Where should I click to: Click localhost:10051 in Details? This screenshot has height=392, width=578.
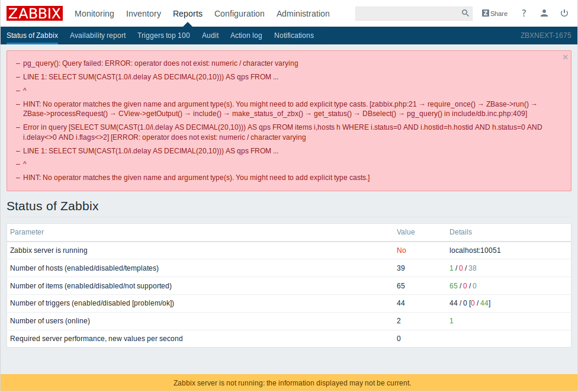(x=475, y=250)
